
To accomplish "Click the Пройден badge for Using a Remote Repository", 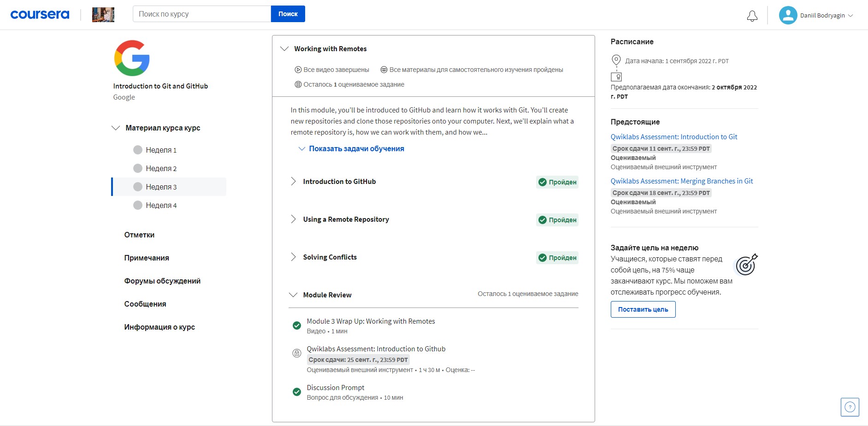I will (557, 220).
